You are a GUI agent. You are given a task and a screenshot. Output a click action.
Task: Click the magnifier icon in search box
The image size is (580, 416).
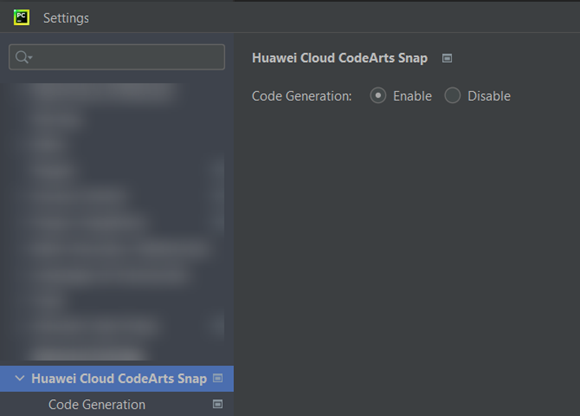click(21, 57)
